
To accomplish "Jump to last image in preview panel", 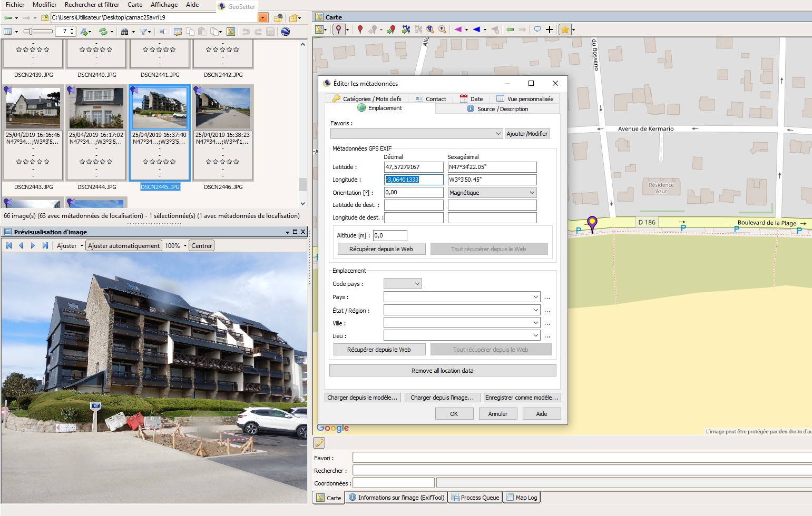I will [x=45, y=245].
